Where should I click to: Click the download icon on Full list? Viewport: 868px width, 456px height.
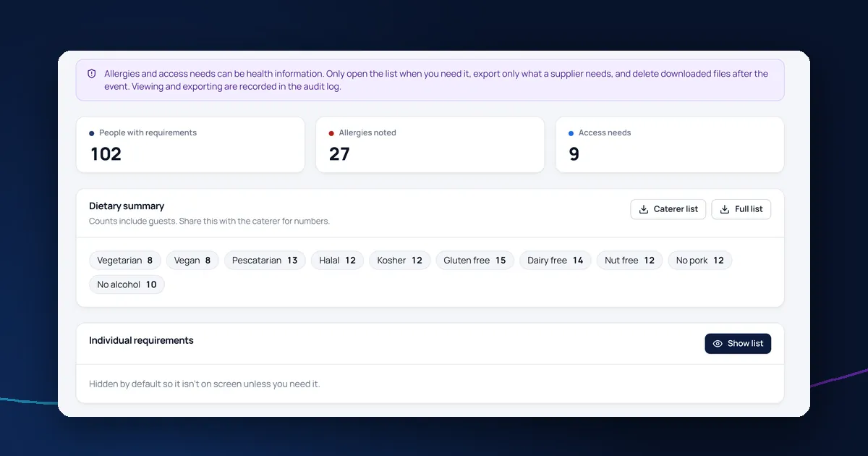coord(725,209)
